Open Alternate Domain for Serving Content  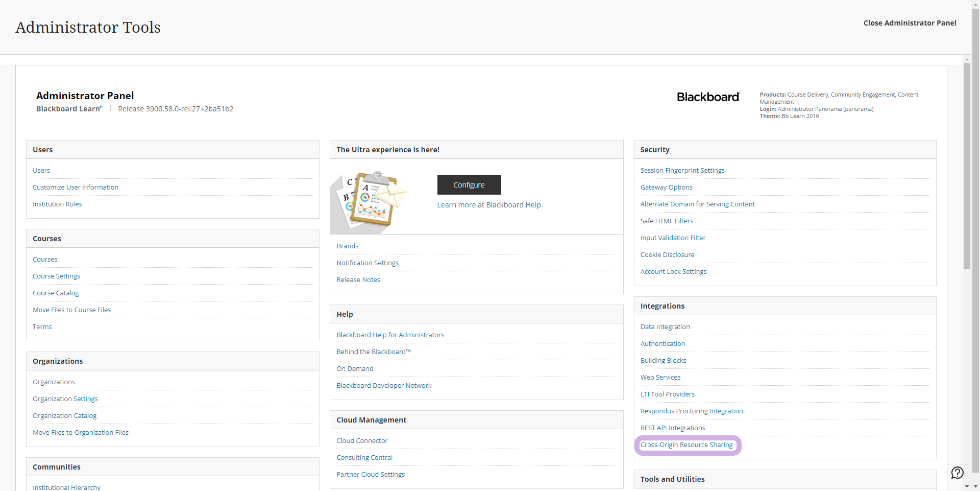pyautogui.click(x=698, y=204)
